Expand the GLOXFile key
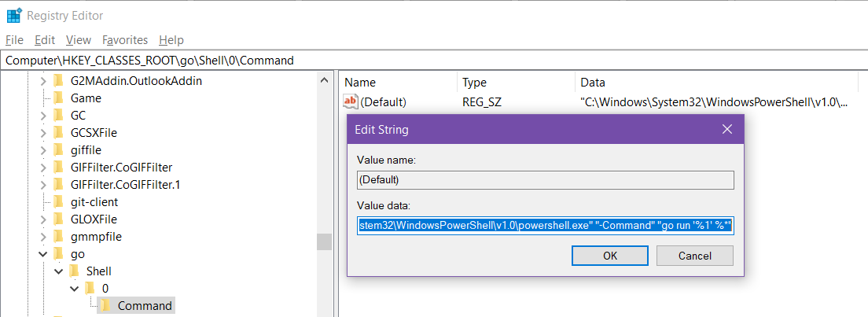 pyautogui.click(x=43, y=219)
